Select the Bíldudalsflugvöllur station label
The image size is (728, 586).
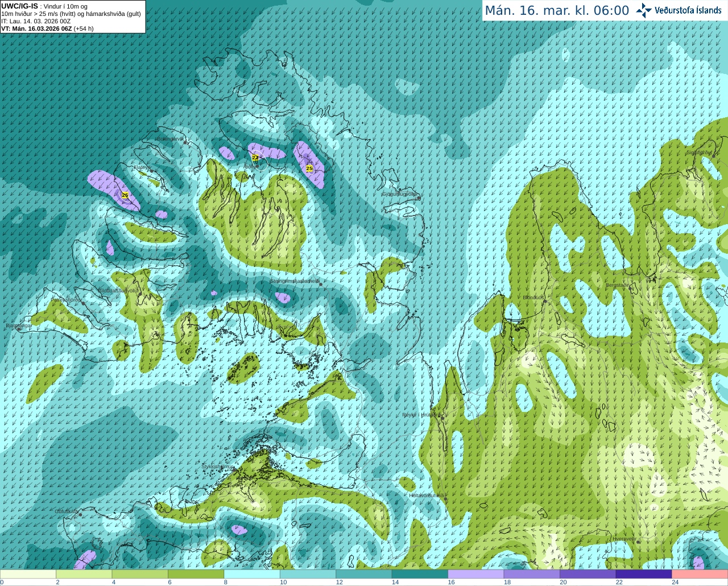(x=118, y=290)
